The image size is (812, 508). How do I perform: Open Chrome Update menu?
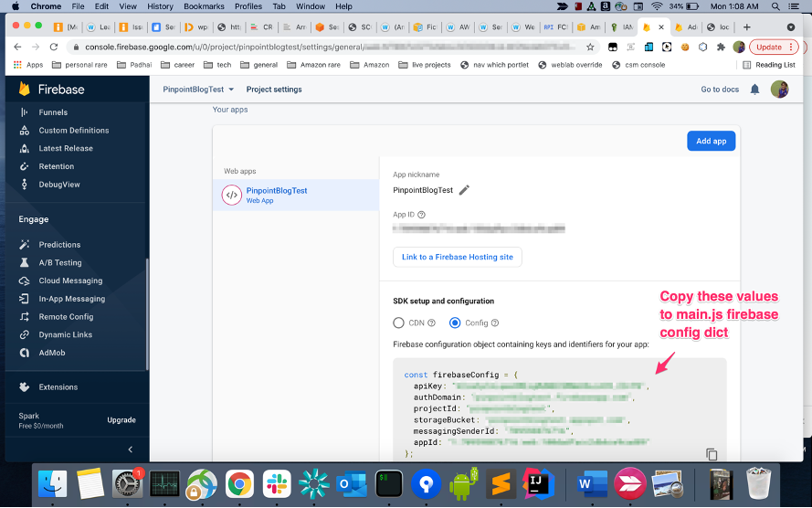tap(774, 48)
